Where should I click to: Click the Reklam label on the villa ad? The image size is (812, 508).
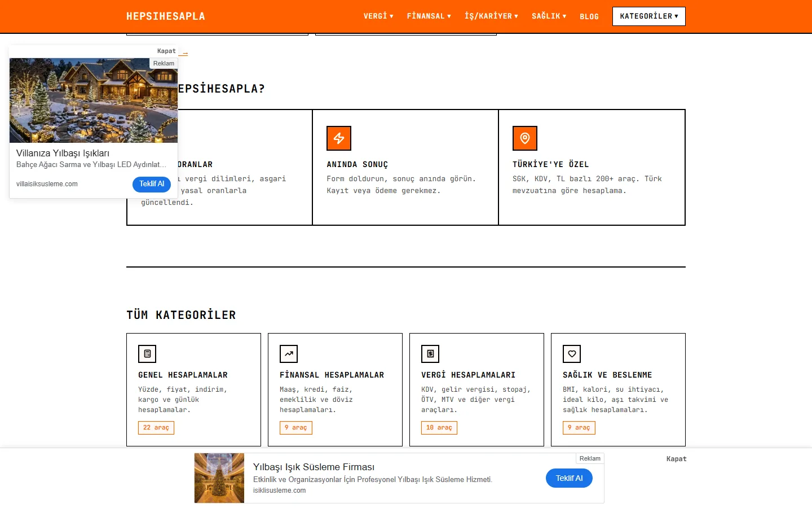click(164, 63)
